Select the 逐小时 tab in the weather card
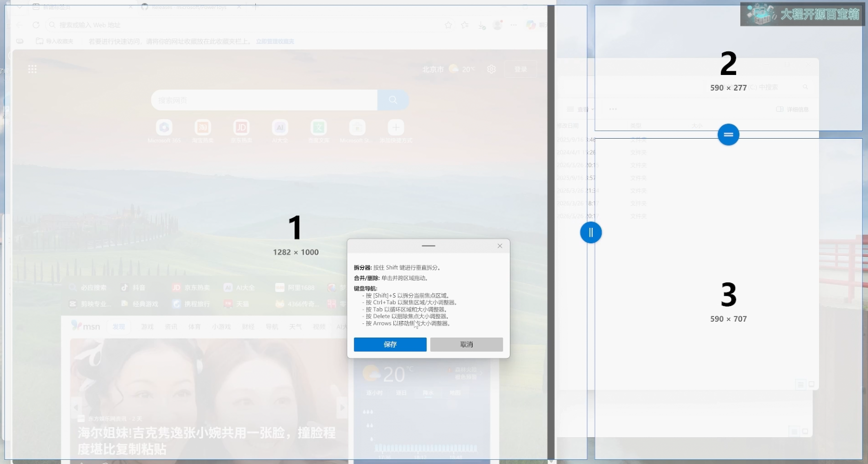This screenshot has width=868, height=464. point(375,393)
